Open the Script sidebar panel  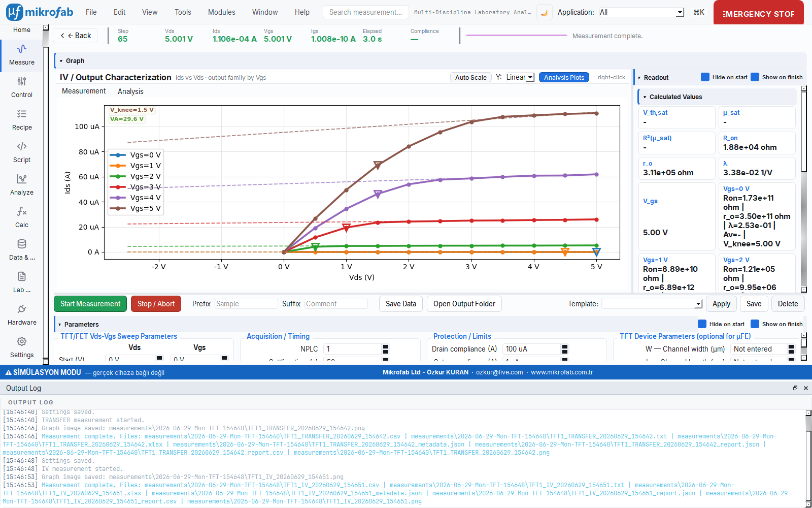tap(22, 153)
